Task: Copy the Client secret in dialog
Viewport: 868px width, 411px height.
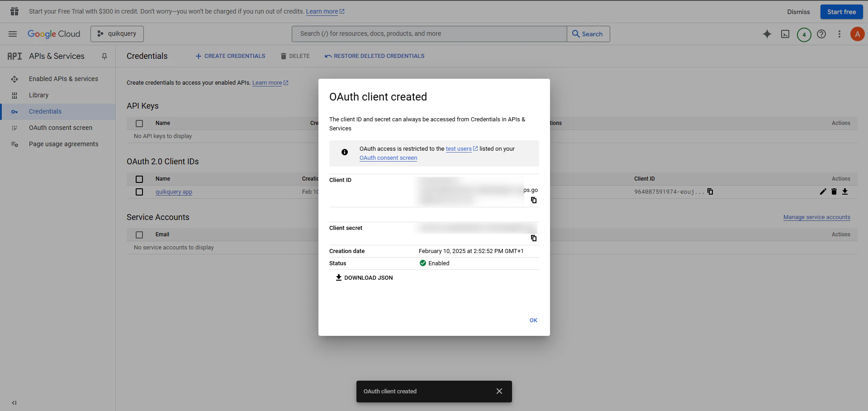Action: [534, 238]
